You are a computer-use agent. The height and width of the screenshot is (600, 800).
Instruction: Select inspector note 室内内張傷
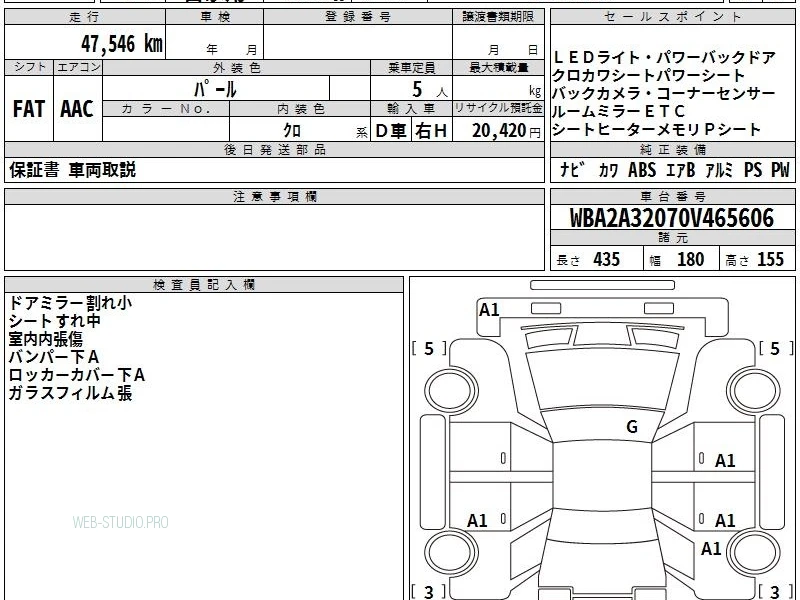click(46, 339)
